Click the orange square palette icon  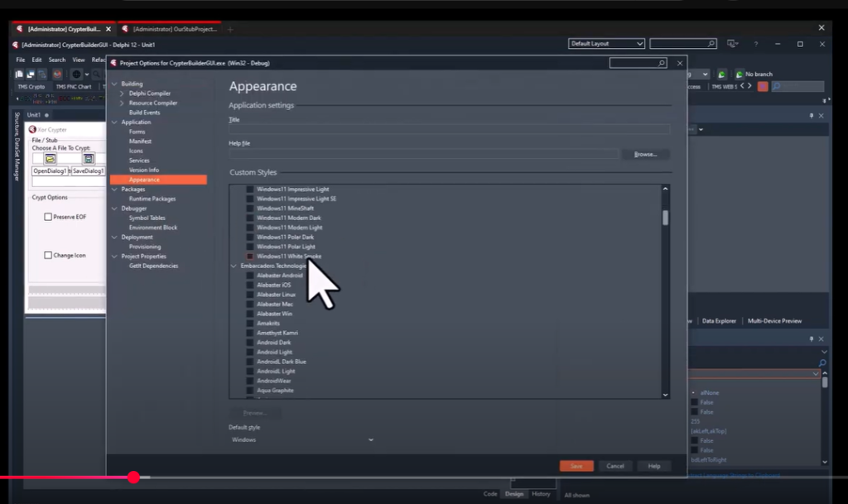[763, 86]
